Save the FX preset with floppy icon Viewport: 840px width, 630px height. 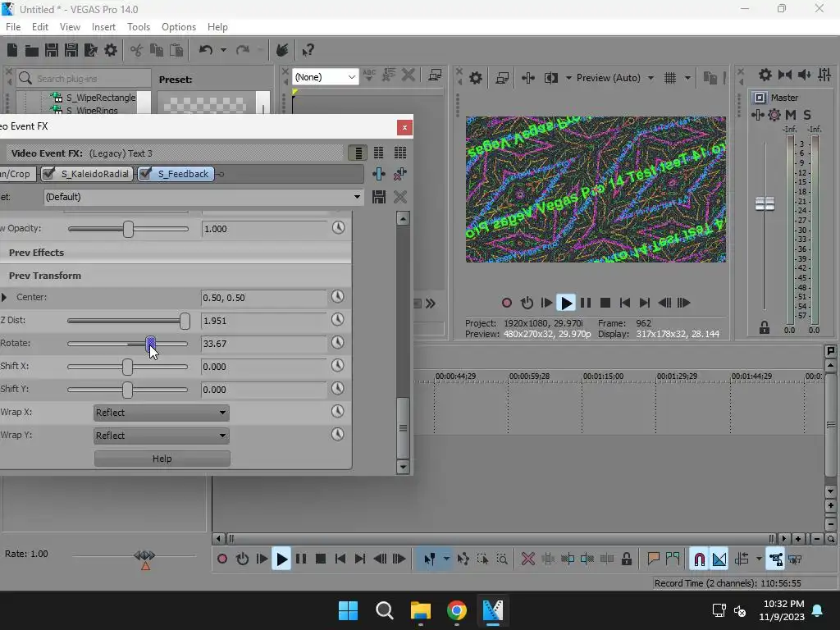pos(379,197)
